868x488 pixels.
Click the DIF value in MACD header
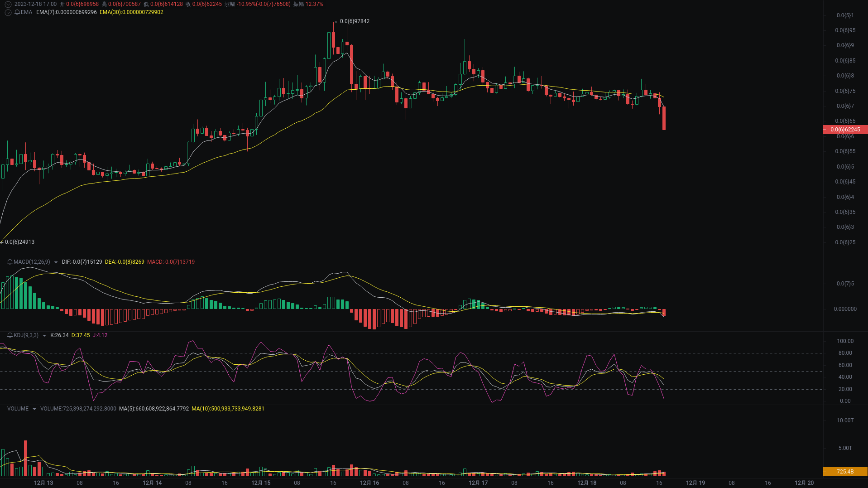82,262
